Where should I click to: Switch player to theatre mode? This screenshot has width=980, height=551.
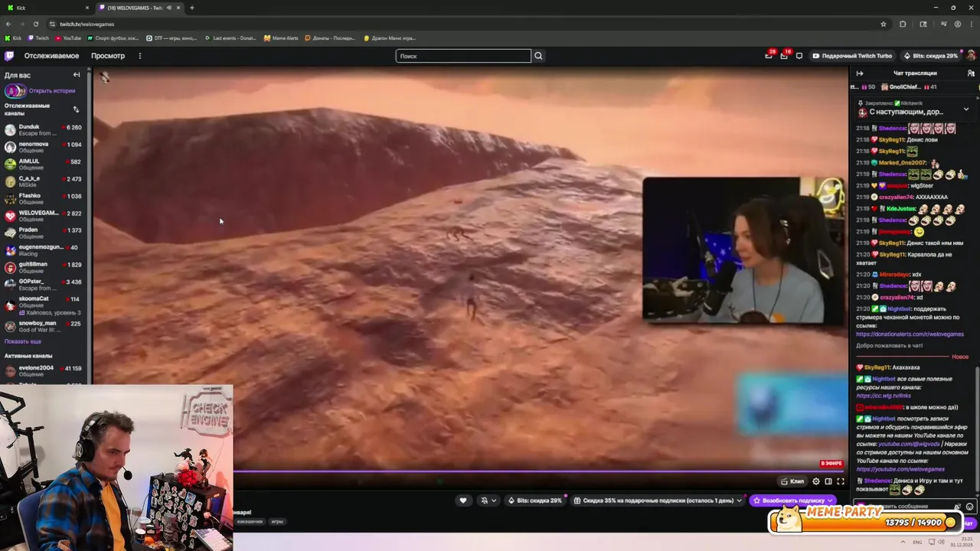(x=828, y=481)
